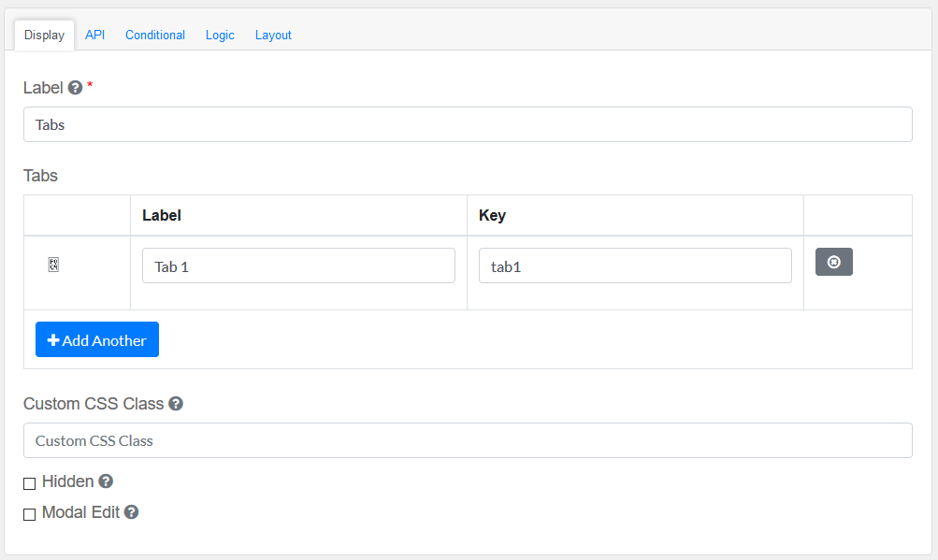938x560 pixels.
Task: Open the API tab
Action: click(x=94, y=36)
